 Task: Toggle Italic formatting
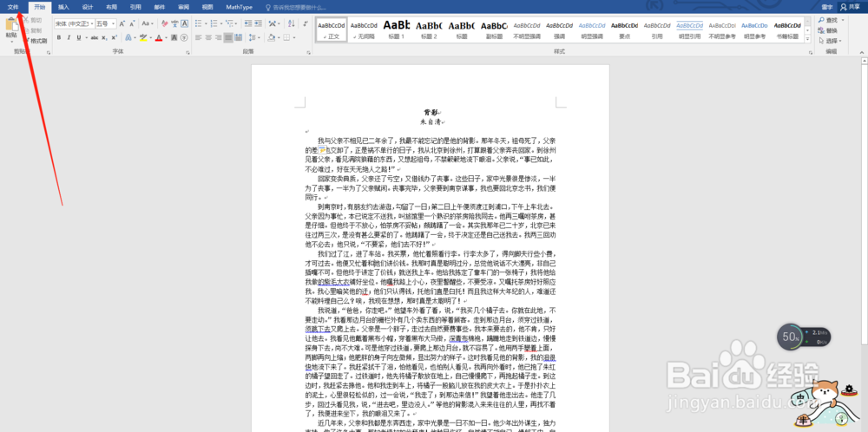pyautogui.click(x=69, y=37)
